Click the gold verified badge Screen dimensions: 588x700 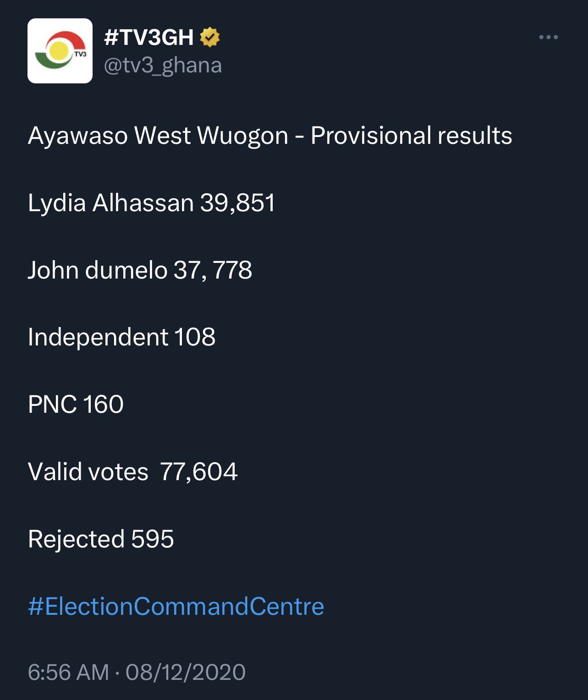coord(210,37)
